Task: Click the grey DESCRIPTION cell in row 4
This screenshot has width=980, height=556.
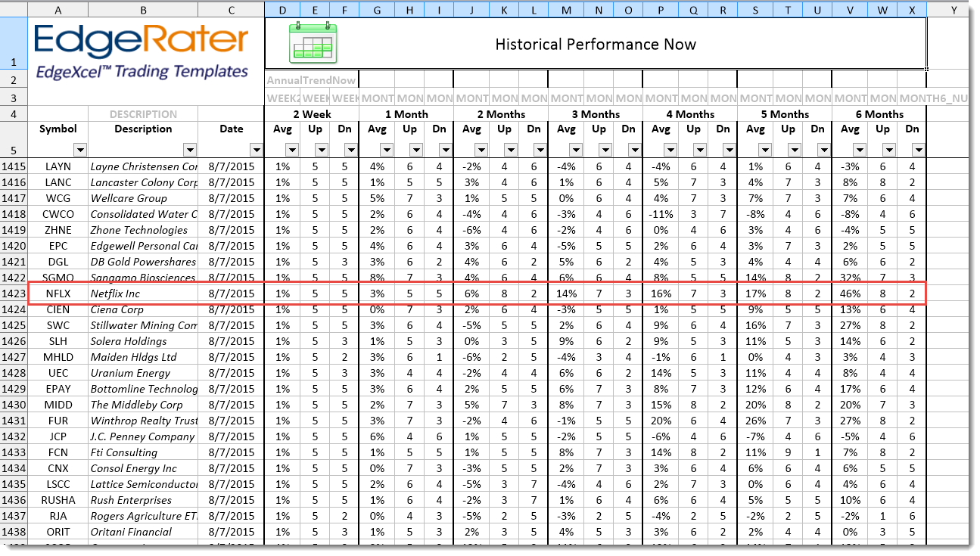Action: coord(143,114)
